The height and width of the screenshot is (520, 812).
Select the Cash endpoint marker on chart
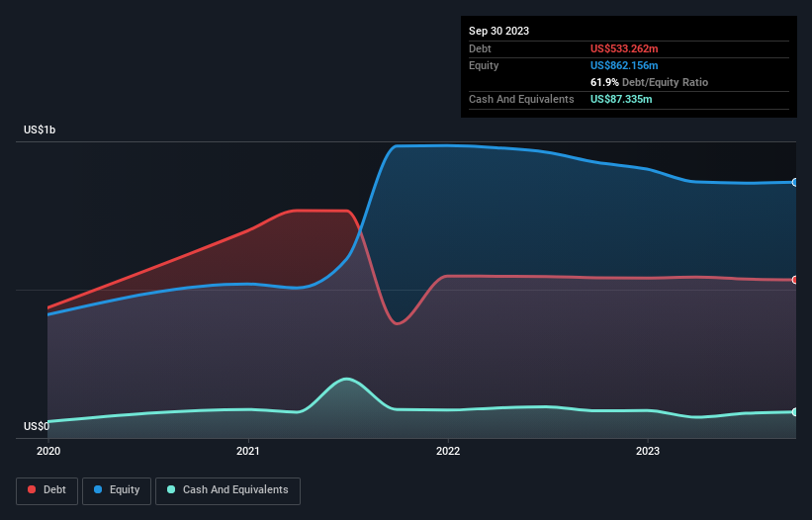[x=795, y=412]
